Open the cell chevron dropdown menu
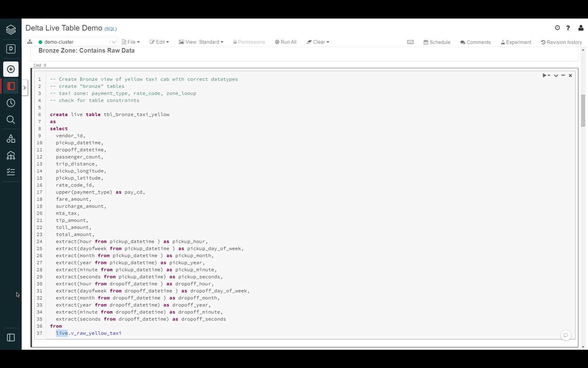This screenshot has height=368, width=588. click(556, 75)
